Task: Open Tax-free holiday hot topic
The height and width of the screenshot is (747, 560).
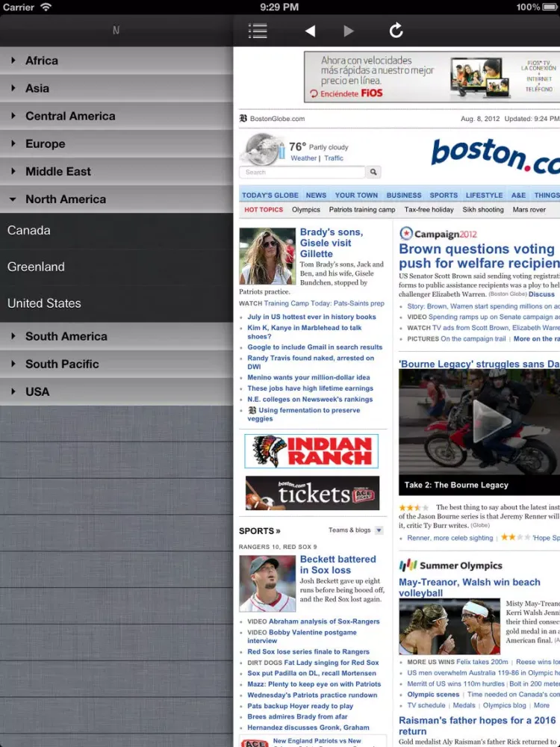Action: point(429,210)
